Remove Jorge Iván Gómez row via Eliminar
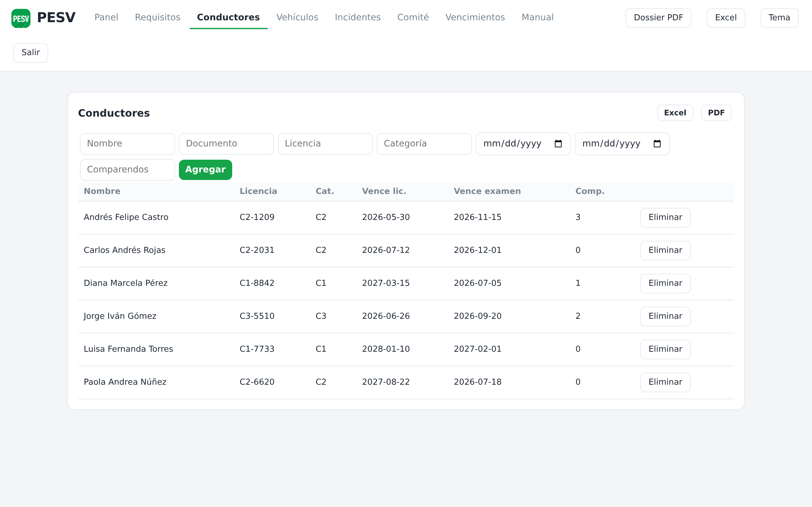The image size is (812, 507). (665, 316)
